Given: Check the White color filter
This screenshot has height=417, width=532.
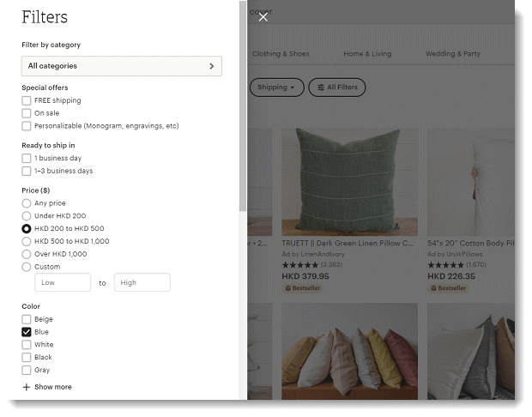Looking at the screenshot, I should (27, 345).
